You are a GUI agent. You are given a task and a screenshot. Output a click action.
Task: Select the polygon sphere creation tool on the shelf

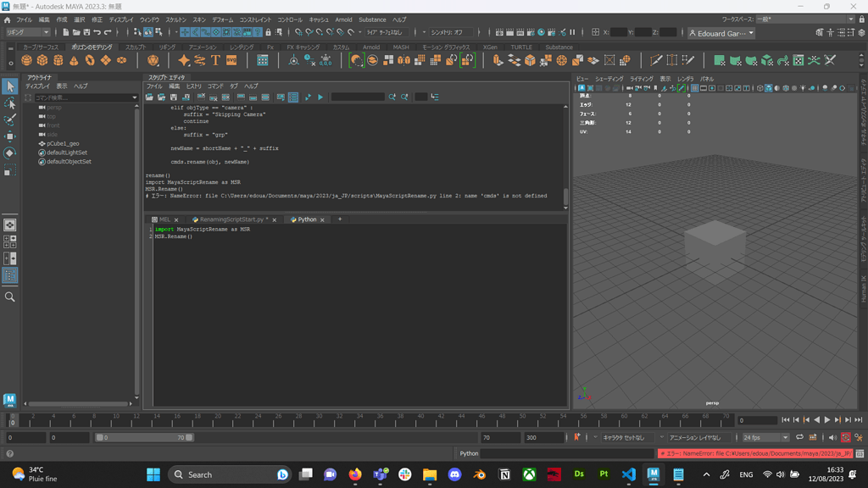25,59
